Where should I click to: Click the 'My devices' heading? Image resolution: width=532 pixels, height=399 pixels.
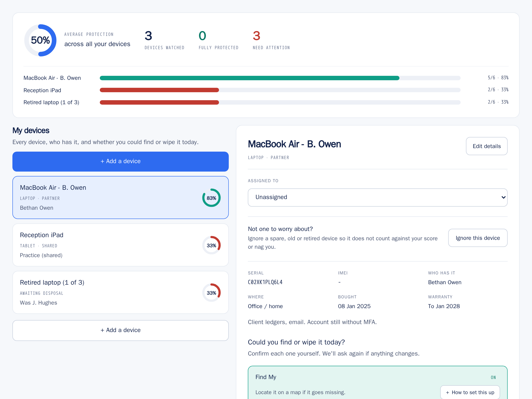click(31, 130)
